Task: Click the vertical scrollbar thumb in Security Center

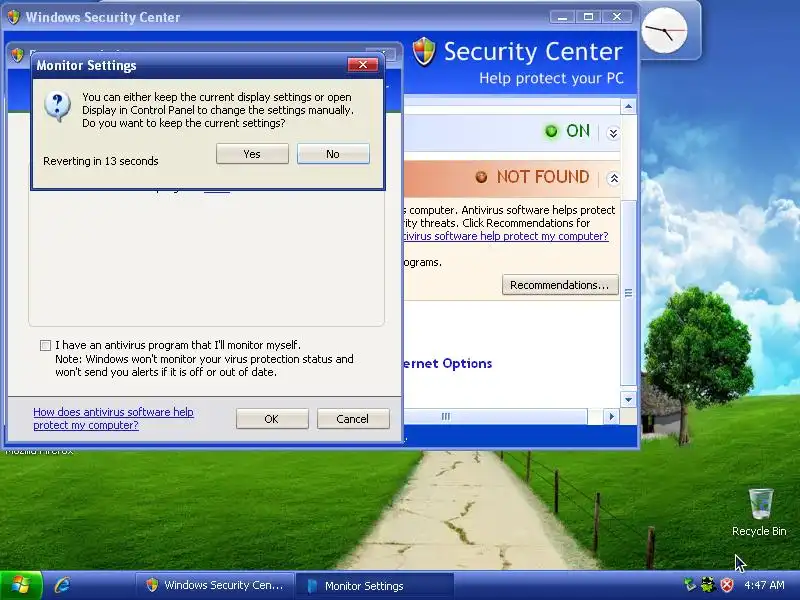Action: [629, 293]
